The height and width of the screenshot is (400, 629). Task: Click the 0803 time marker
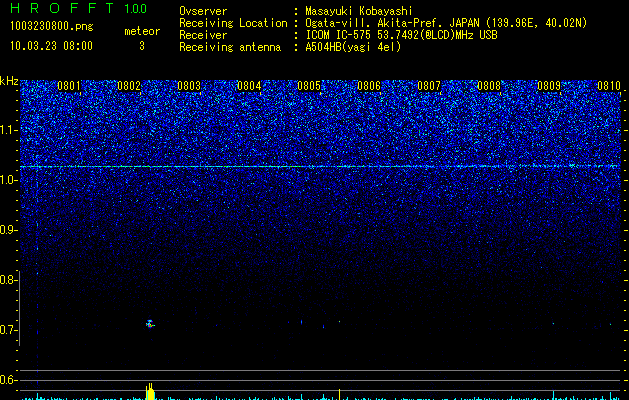[x=189, y=86]
